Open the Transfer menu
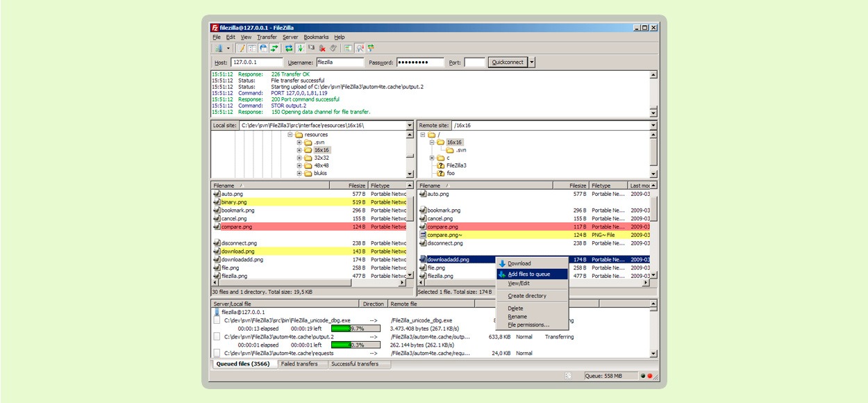Image resolution: width=868 pixels, height=403 pixels. point(267,37)
